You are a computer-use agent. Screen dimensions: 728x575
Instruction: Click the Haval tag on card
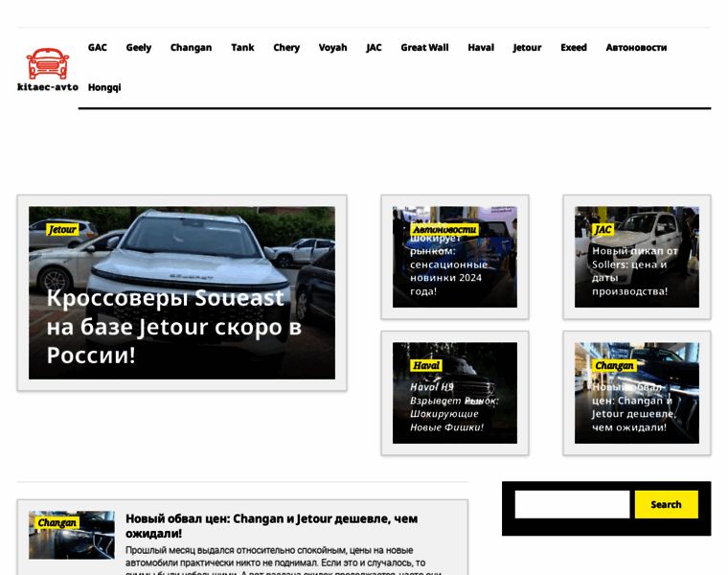426,365
